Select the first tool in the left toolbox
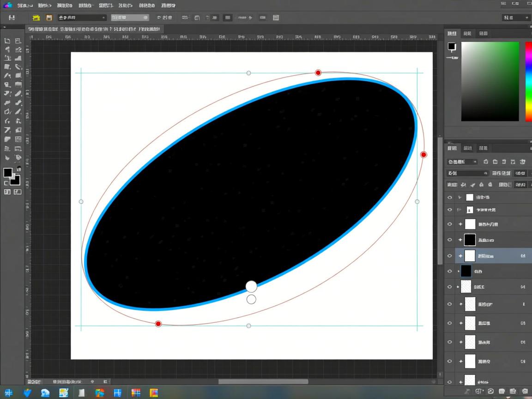Viewport: 532px width, 399px height. click(x=7, y=41)
